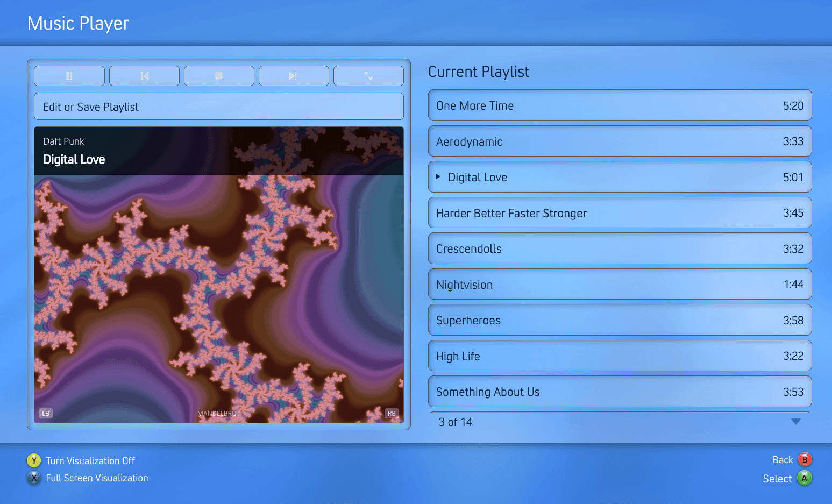Click the Back label

pos(783,460)
